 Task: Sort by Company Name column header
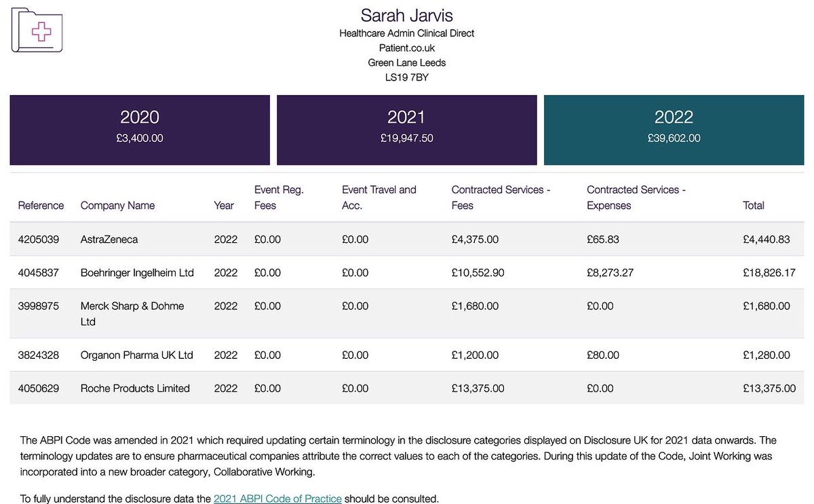[x=117, y=206]
